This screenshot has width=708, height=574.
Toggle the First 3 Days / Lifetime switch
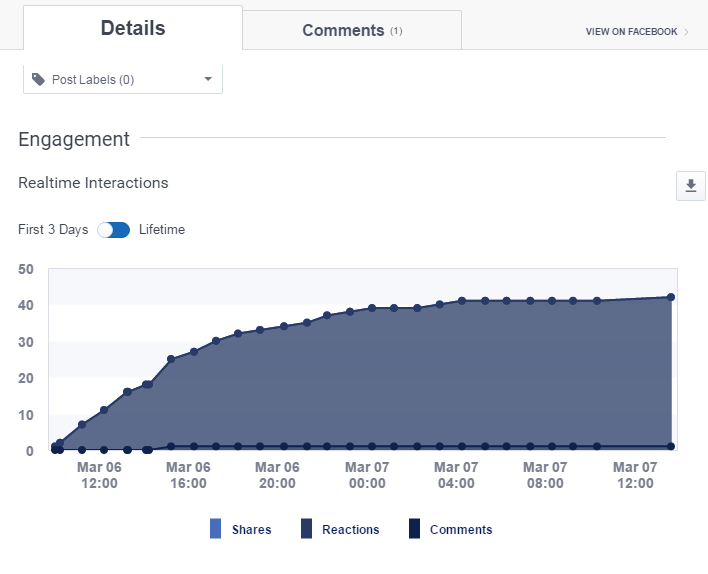[113, 230]
